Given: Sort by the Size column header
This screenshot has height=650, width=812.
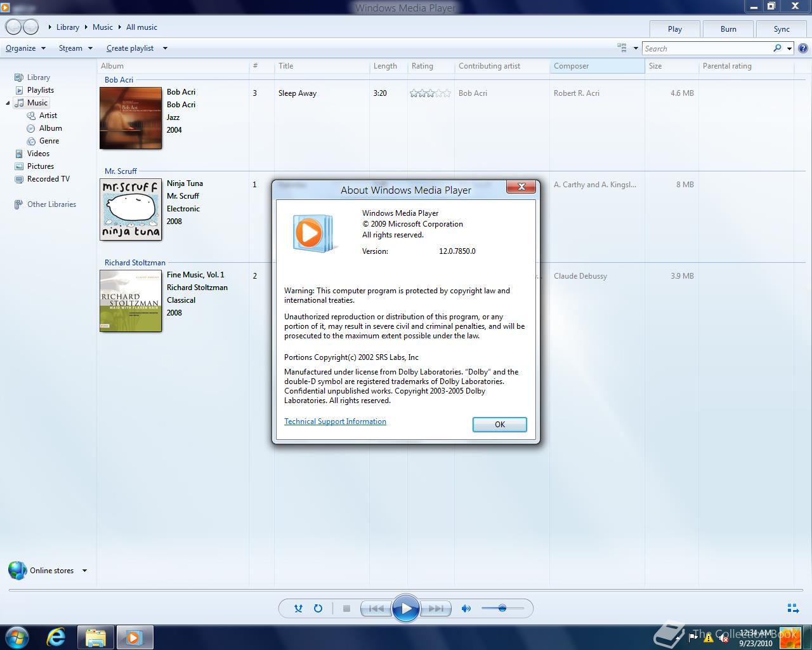Looking at the screenshot, I should pyautogui.click(x=672, y=66).
